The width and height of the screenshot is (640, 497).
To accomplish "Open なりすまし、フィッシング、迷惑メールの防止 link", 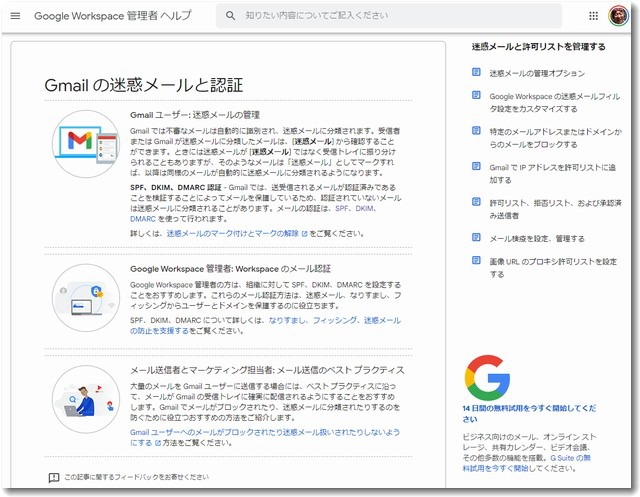I will point(265,325).
